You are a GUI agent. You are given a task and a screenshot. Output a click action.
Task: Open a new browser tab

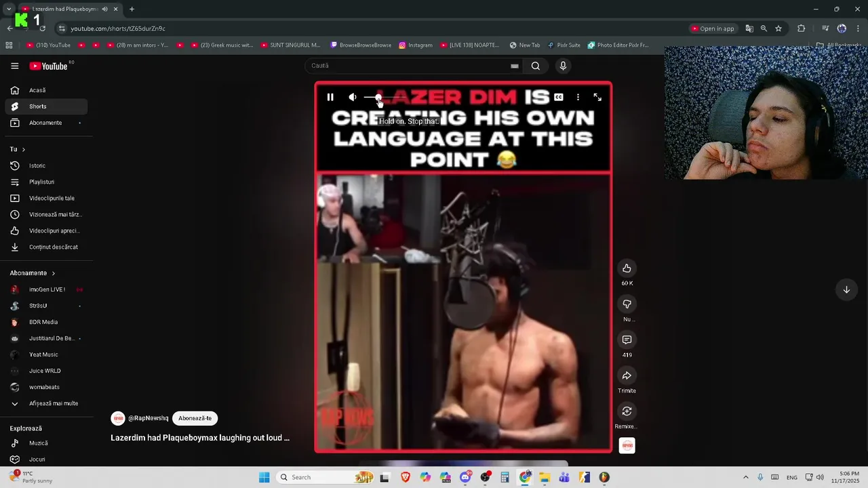[132, 9]
